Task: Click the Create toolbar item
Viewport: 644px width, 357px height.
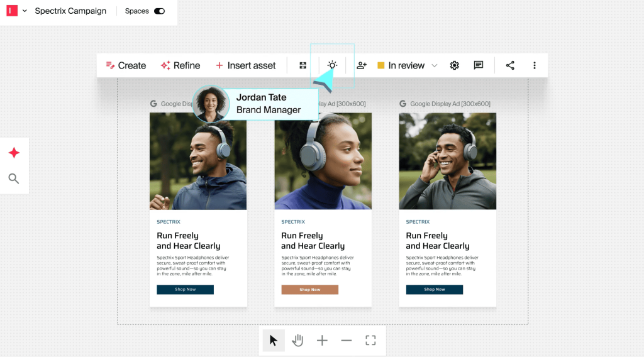Action: tap(126, 65)
